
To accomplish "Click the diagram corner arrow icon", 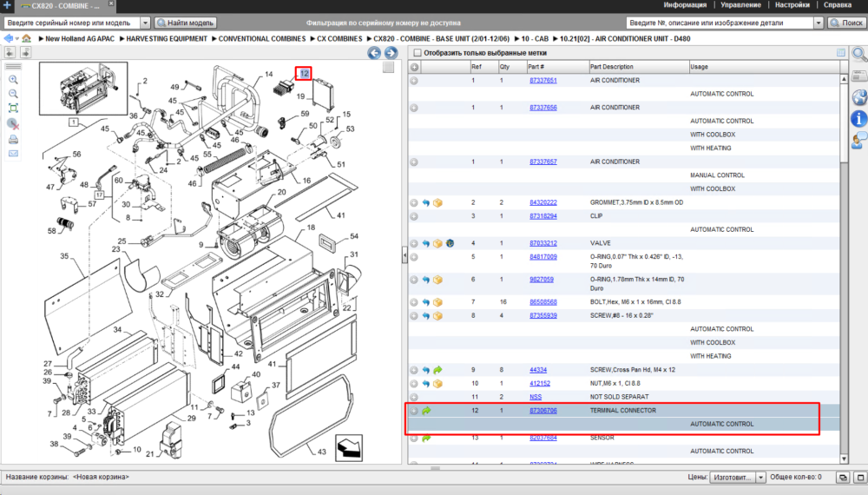I will coord(349,448).
